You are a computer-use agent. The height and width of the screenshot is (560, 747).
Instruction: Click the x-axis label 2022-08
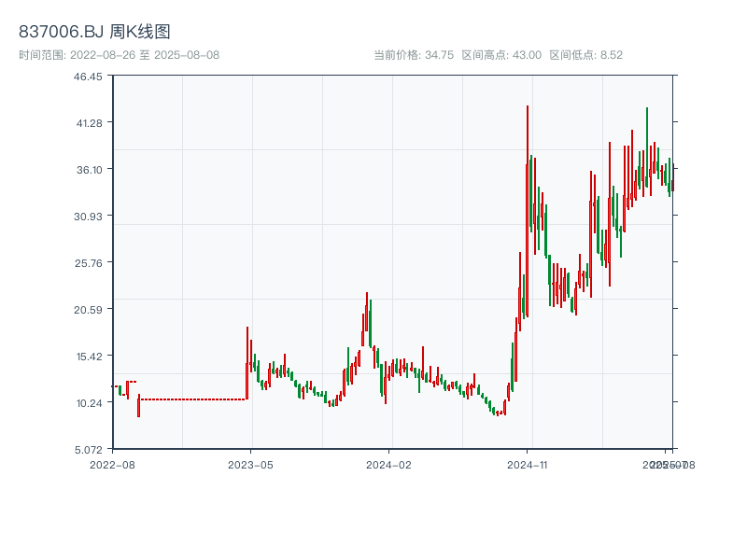[x=112, y=465]
